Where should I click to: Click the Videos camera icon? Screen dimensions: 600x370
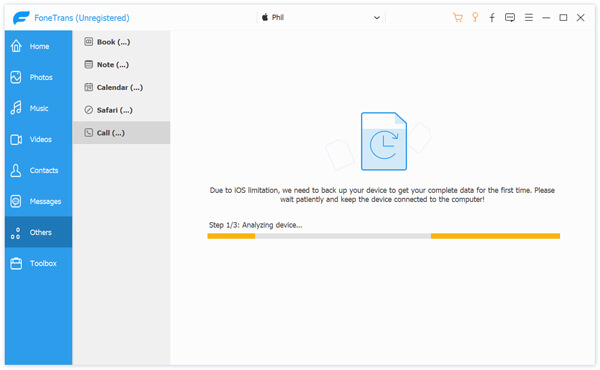pos(16,140)
